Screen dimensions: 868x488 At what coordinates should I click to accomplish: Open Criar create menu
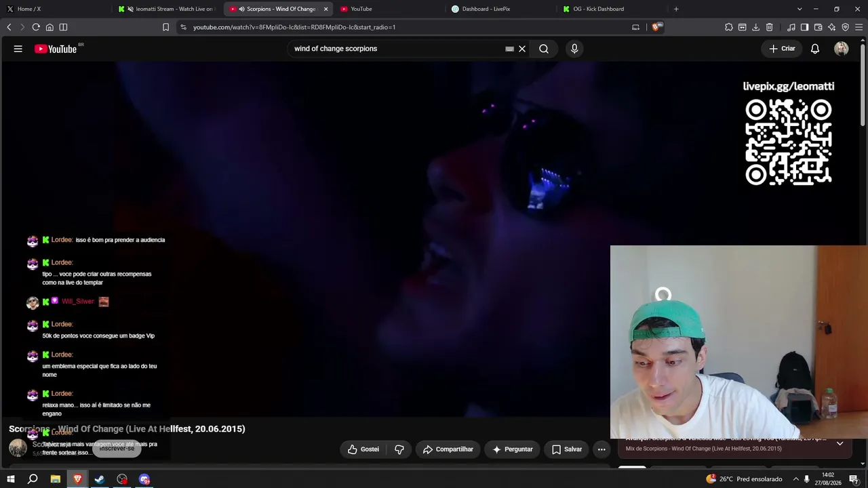[x=782, y=49]
